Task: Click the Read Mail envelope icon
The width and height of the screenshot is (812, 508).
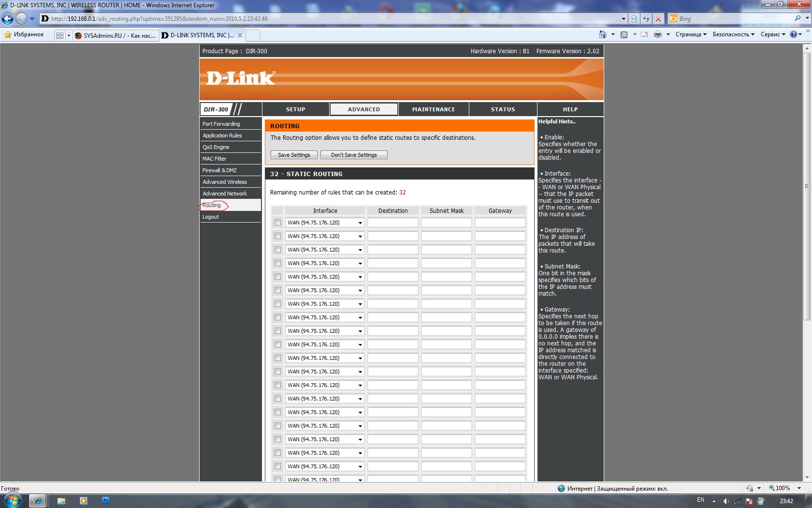Action: pos(644,34)
